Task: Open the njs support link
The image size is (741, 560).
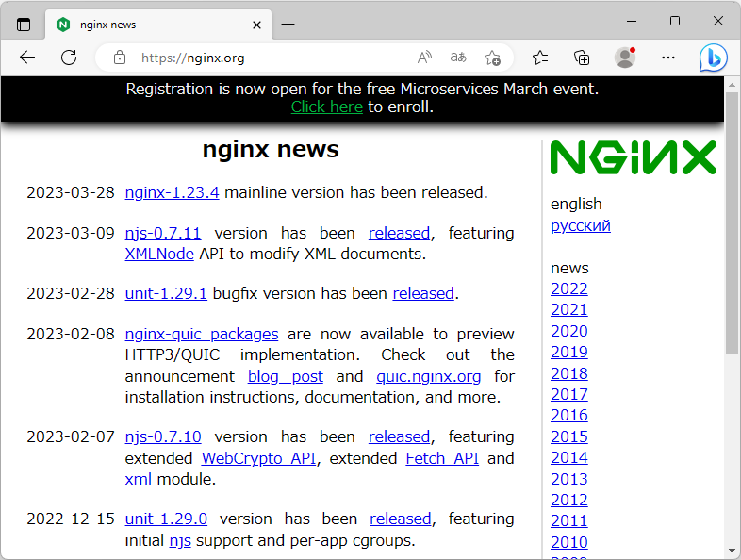Action: [180, 540]
